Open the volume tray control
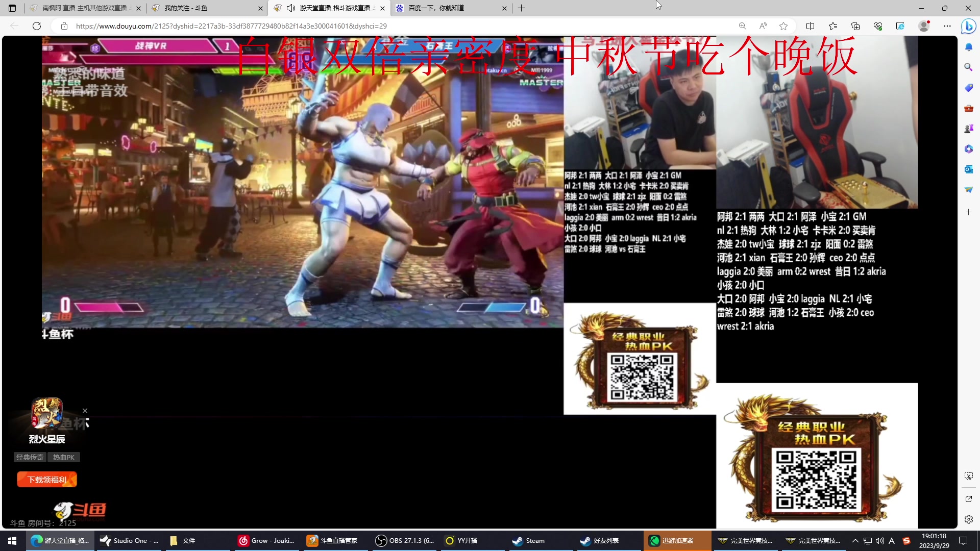980x551 pixels. tap(879, 541)
